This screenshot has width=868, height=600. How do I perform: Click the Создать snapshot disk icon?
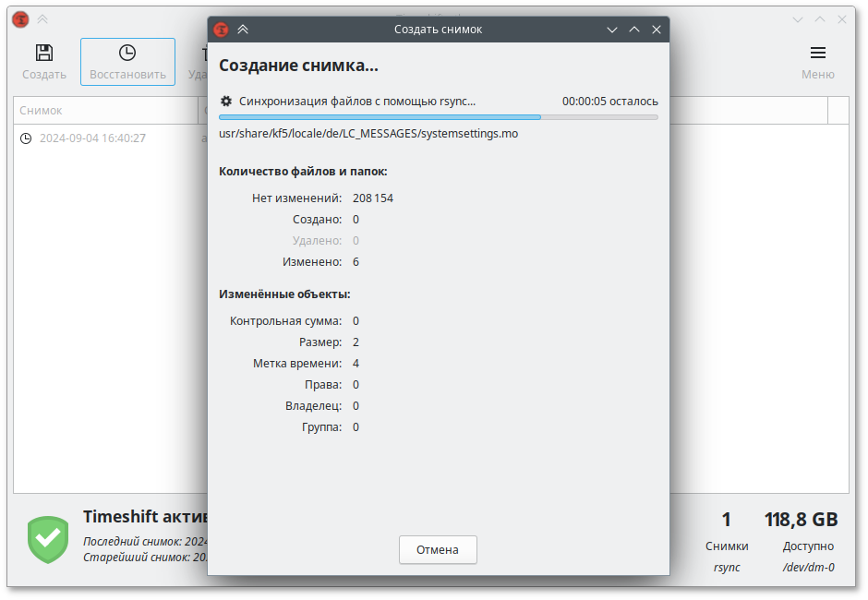[x=42, y=53]
